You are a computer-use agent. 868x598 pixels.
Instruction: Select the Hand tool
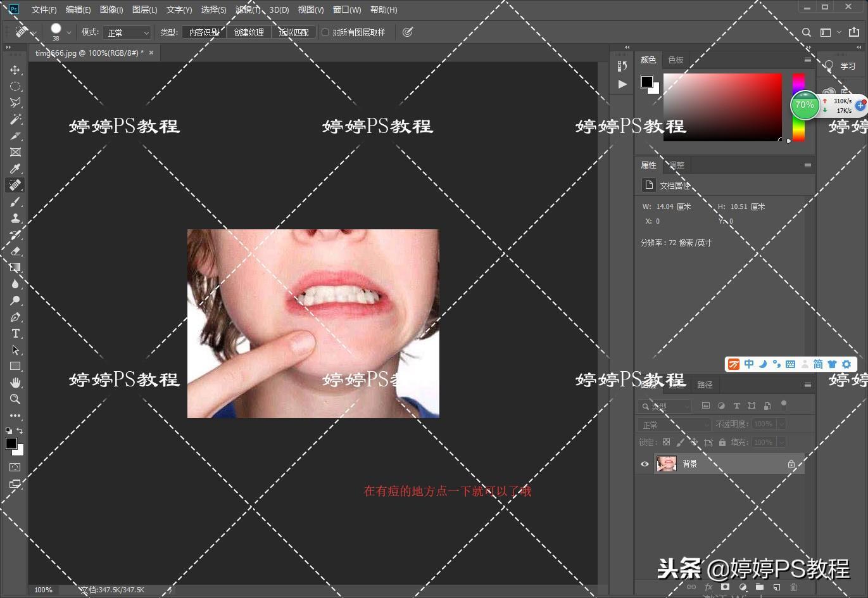(x=15, y=383)
